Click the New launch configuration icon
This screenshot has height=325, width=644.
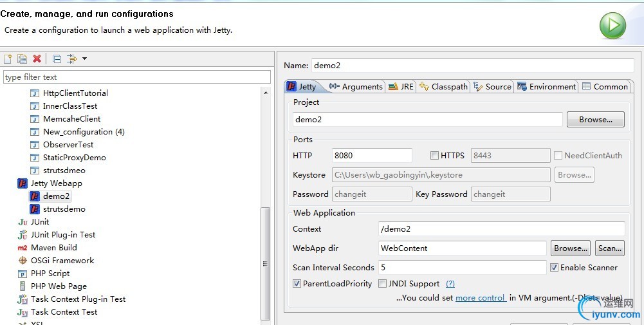pyautogui.click(x=8, y=59)
